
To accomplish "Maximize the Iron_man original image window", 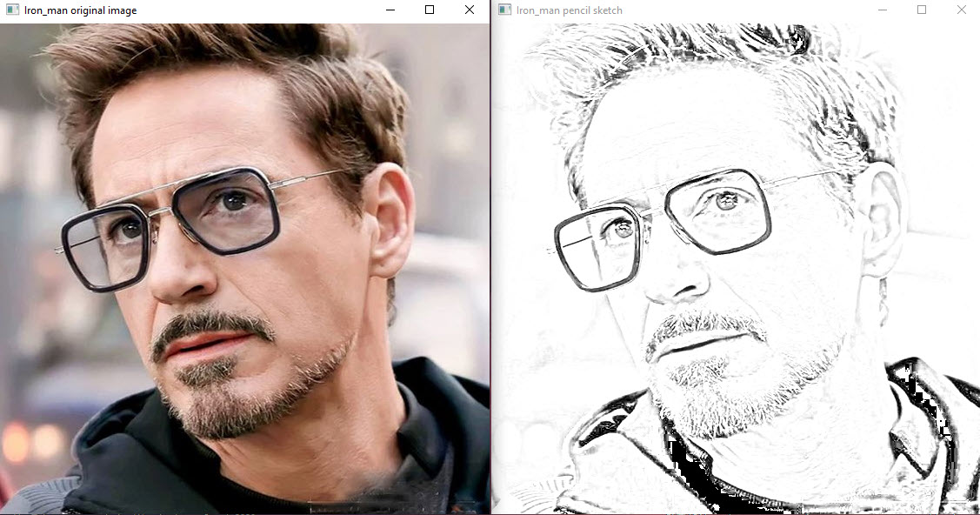I will coord(430,10).
